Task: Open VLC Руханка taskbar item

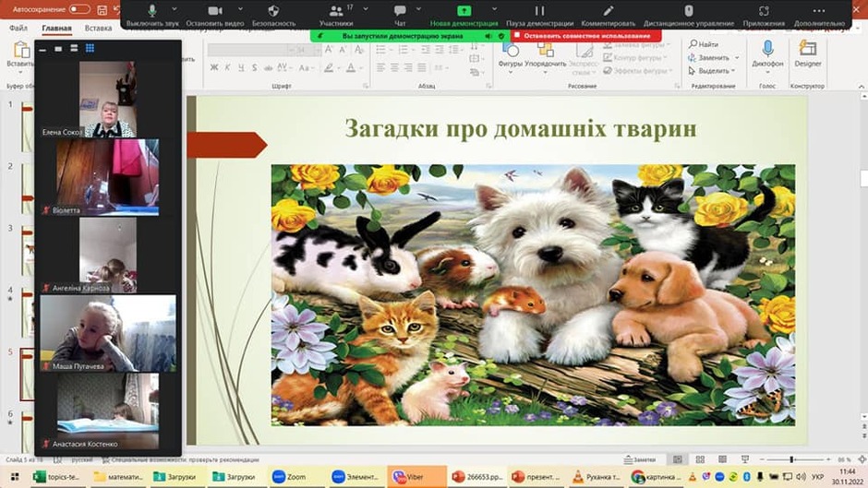Action: [597, 476]
